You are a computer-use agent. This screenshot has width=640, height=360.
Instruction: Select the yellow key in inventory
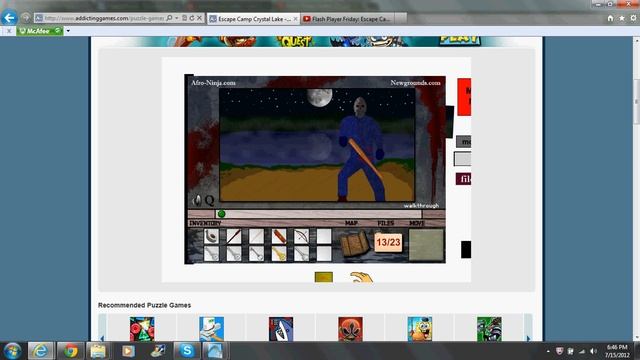(279, 254)
